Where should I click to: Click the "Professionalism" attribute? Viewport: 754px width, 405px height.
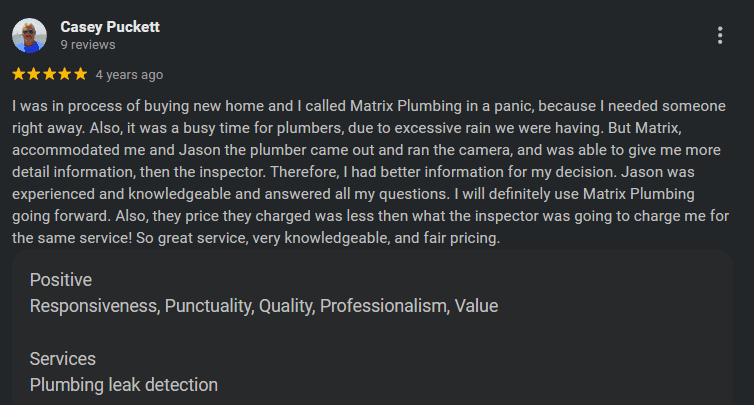coord(383,306)
